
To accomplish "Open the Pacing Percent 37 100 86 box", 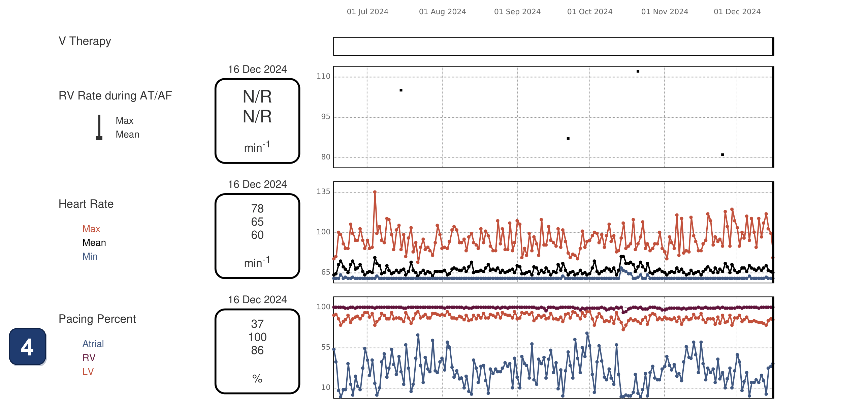I will (x=257, y=351).
